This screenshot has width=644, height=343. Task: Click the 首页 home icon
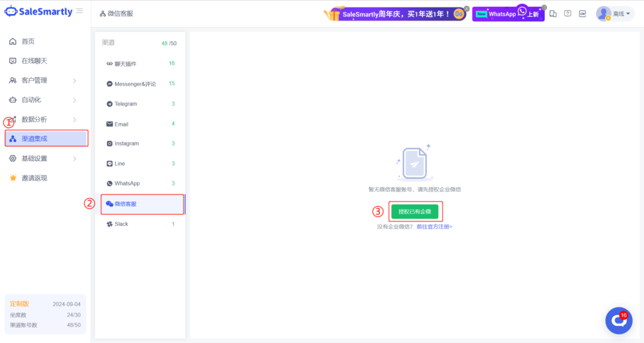tap(13, 41)
